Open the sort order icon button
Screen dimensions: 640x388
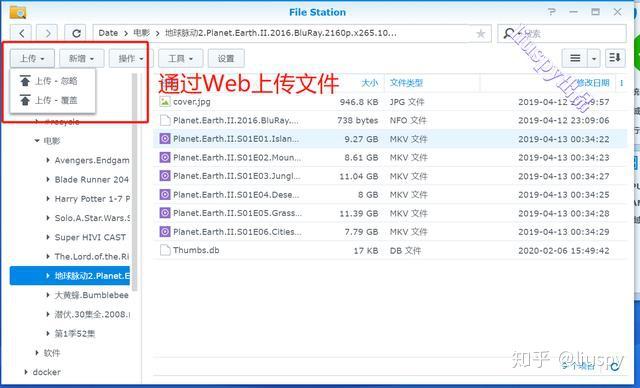(x=615, y=58)
